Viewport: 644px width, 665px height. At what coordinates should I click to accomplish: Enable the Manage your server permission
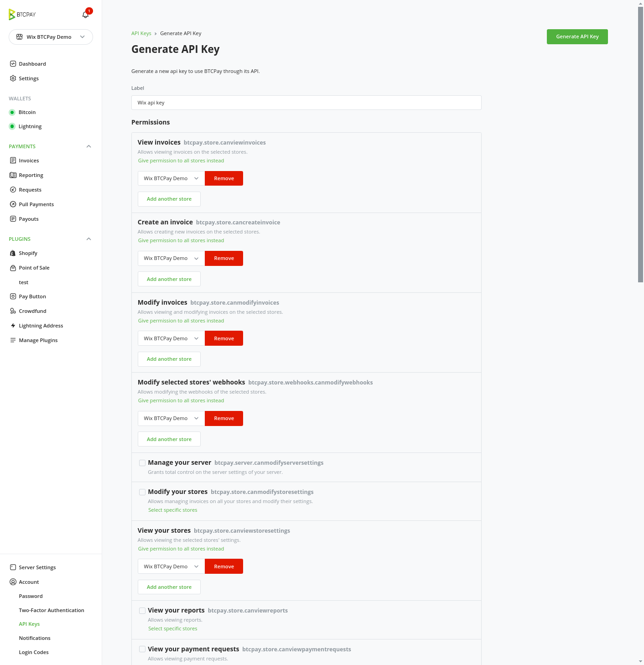[142, 462]
